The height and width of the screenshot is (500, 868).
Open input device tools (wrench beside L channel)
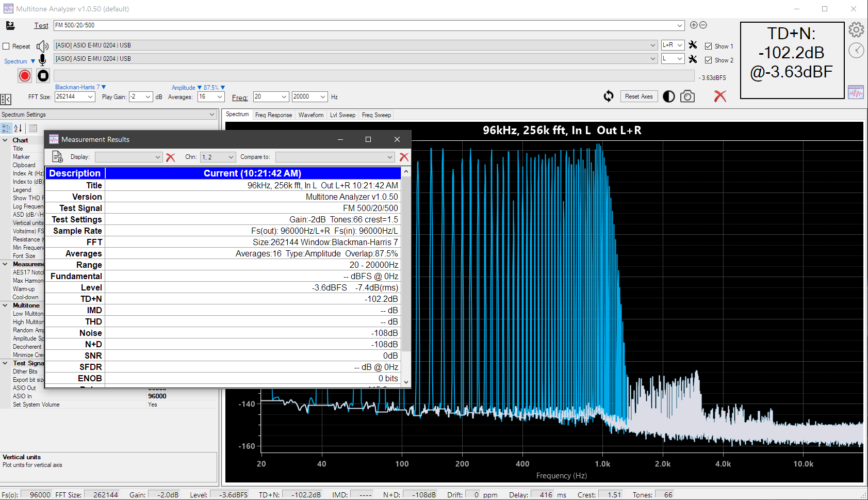pos(693,59)
